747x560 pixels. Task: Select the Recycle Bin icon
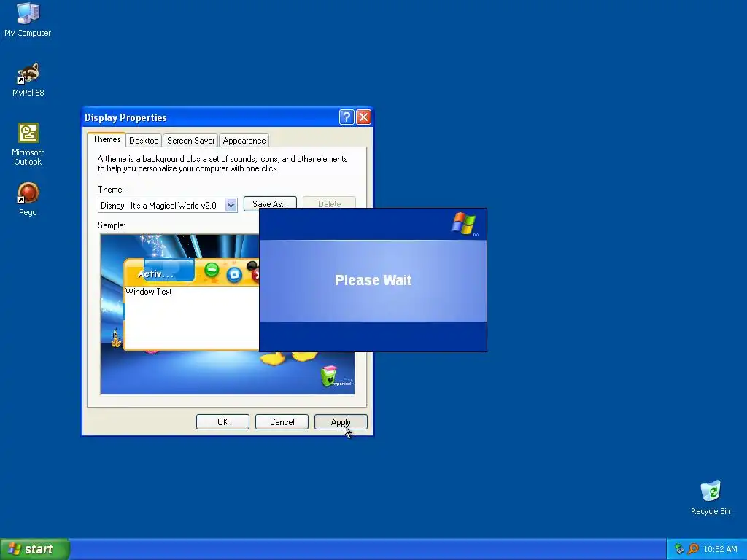[x=711, y=497]
